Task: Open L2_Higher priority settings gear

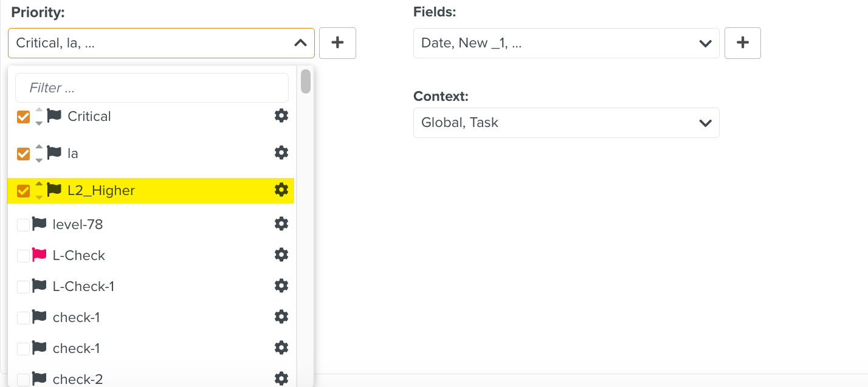Action: [x=281, y=190]
